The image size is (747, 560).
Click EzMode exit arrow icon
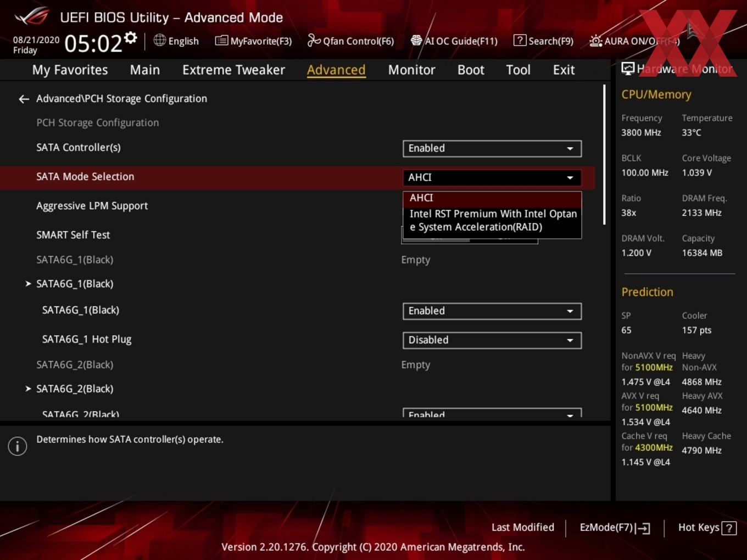pyautogui.click(x=643, y=528)
